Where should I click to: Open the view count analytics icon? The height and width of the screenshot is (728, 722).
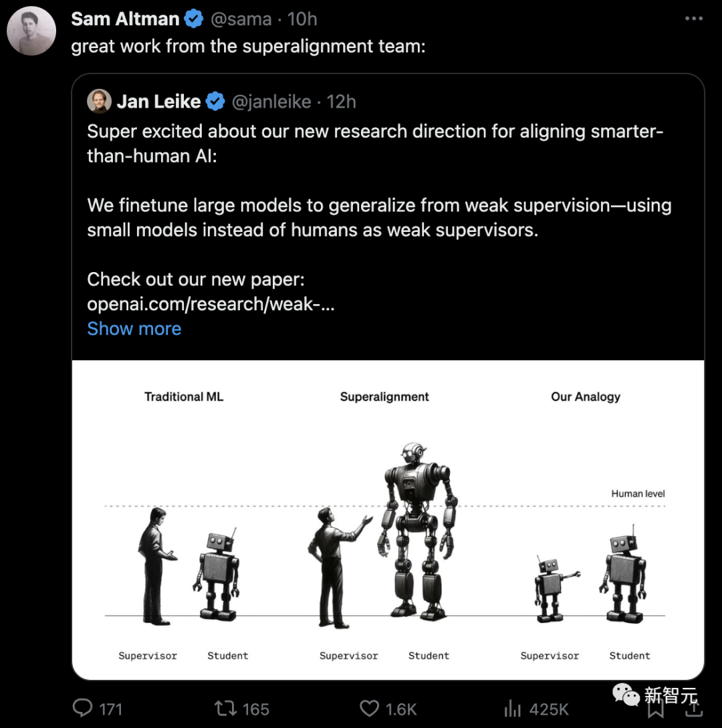513,708
